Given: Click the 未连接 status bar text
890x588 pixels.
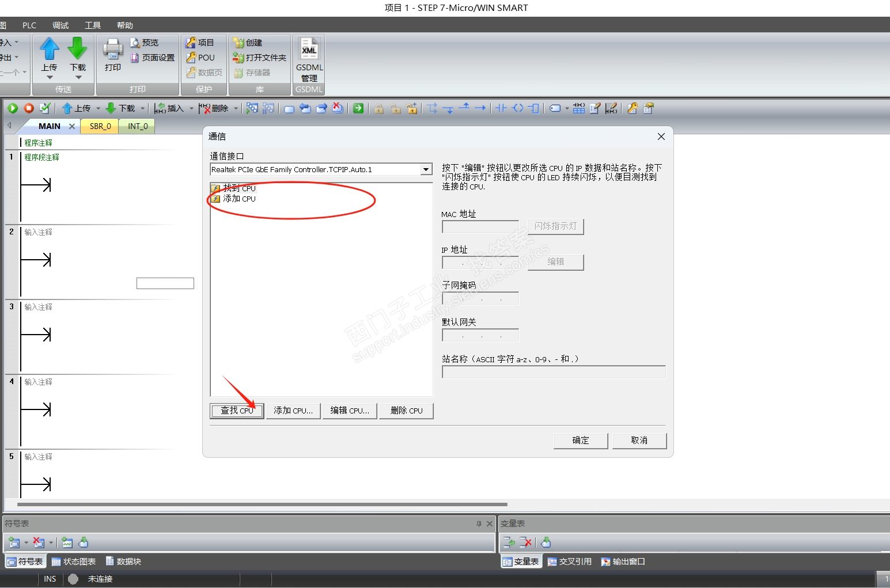Looking at the screenshot, I should coord(100,579).
